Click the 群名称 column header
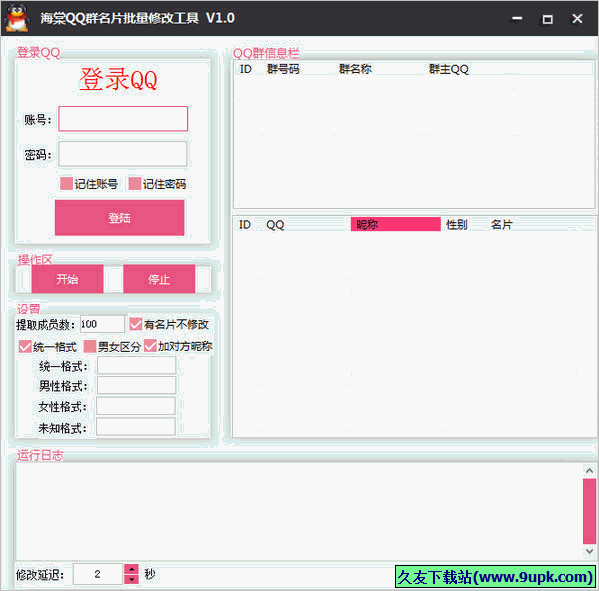Screen dimensions: 599x591 coord(355,69)
